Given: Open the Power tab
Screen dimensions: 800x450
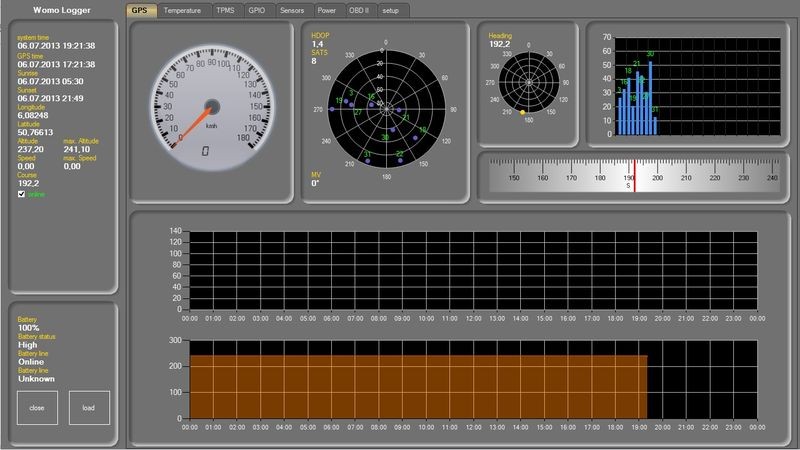Looking at the screenshot, I should coord(327,10).
